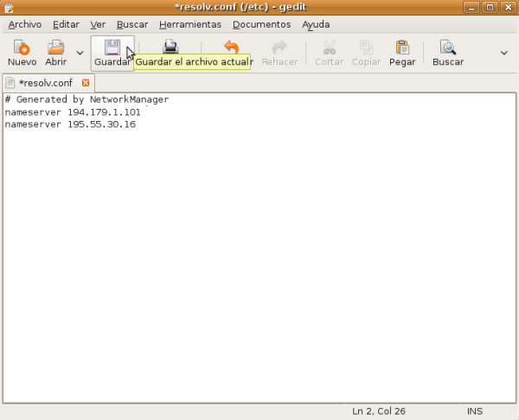Open the Archivo menu

coord(24,25)
